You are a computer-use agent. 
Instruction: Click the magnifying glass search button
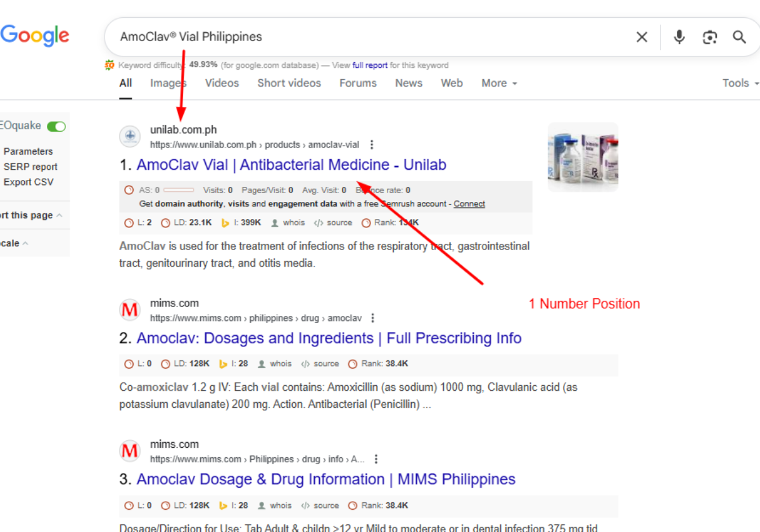(x=739, y=37)
